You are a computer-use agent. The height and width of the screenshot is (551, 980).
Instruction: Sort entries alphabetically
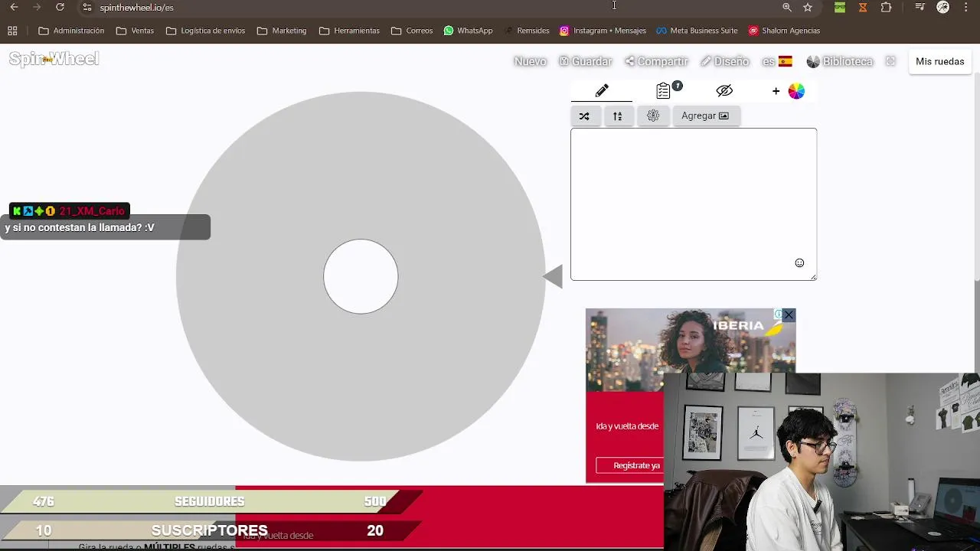(618, 116)
